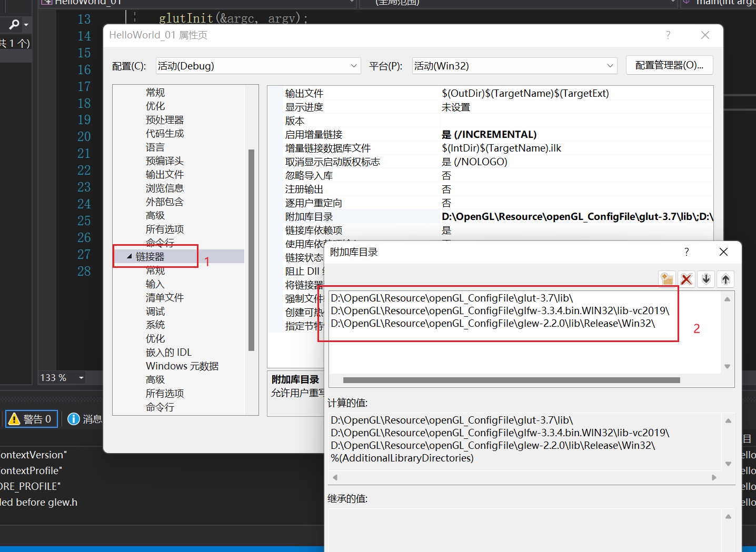This screenshot has width=756, height=552.
Task: Open the search options dropdown arrow
Action: pos(26,25)
